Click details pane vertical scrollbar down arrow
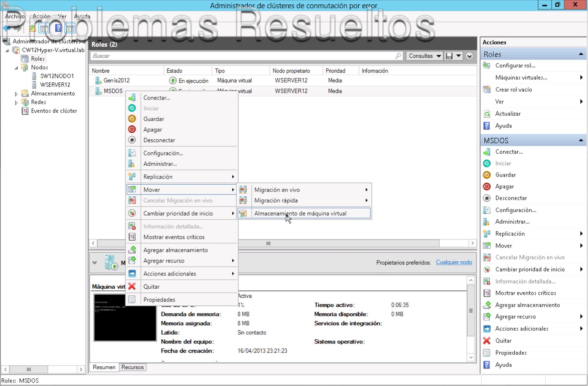 pyautogui.click(x=471, y=357)
